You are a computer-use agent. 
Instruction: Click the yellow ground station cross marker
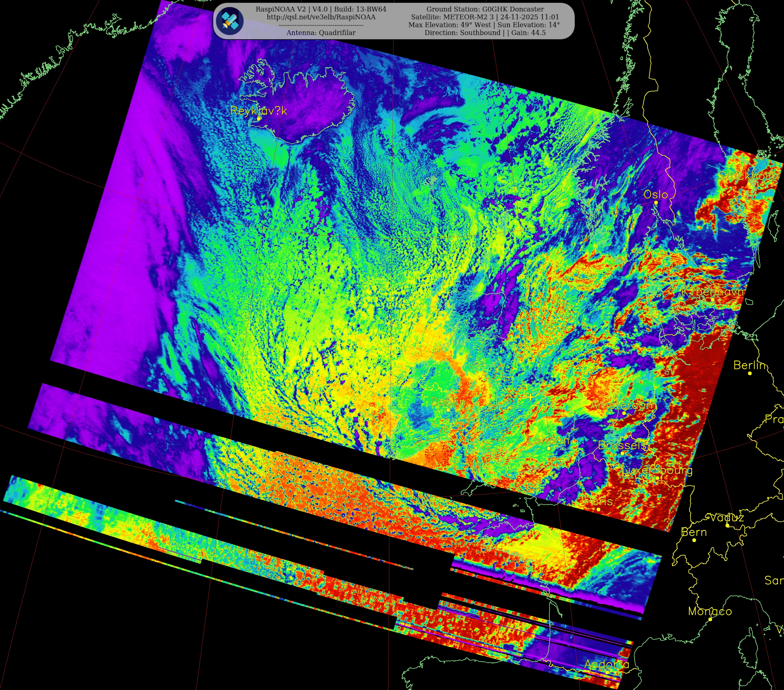[530, 397]
